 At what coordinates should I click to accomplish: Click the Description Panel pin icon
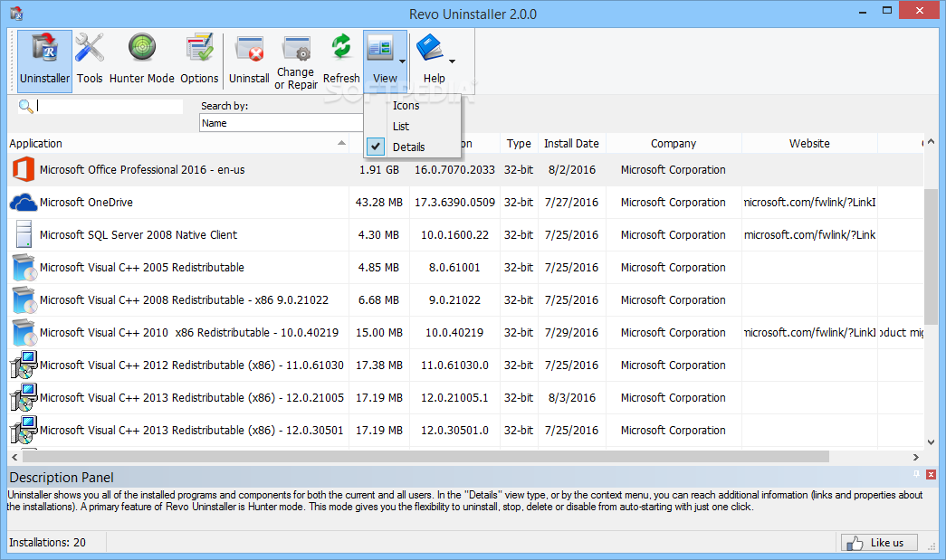pos(916,474)
